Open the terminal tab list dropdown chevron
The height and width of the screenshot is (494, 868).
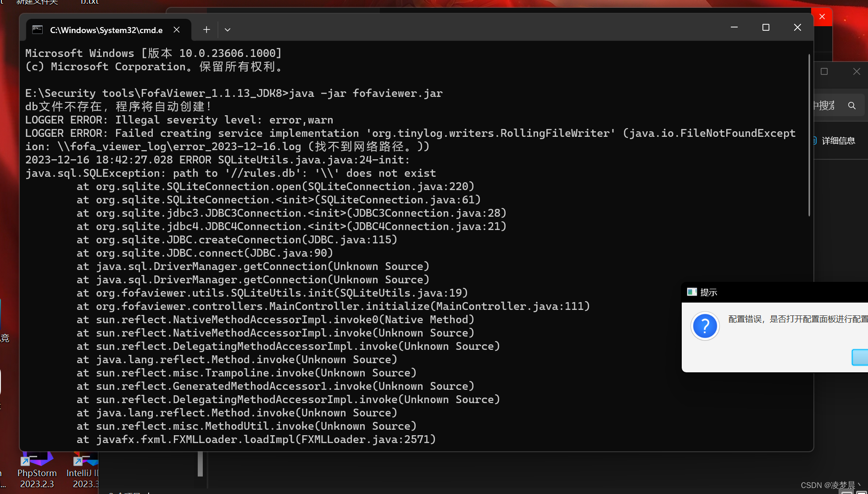(228, 29)
